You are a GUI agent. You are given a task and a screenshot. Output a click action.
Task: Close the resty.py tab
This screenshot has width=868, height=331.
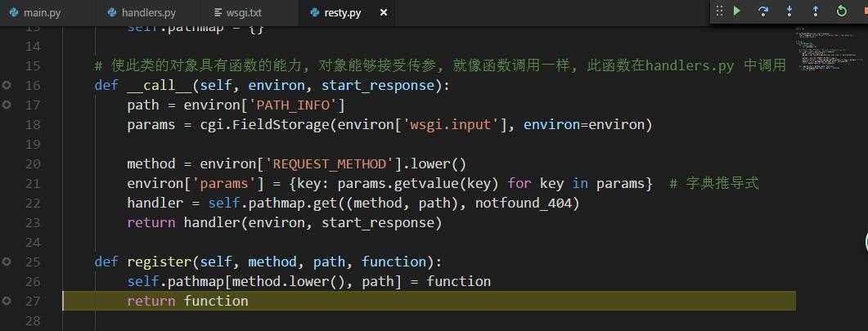(x=385, y=13)
